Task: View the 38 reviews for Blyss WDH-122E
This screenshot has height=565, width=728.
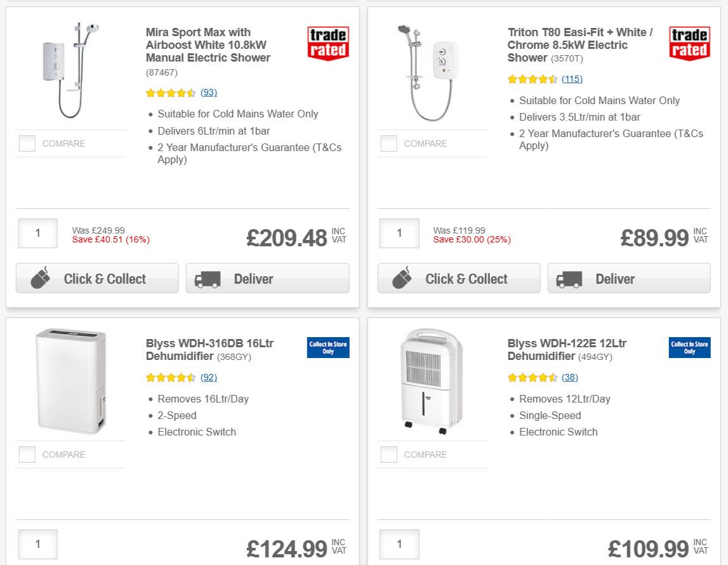Action: point(570,377)
